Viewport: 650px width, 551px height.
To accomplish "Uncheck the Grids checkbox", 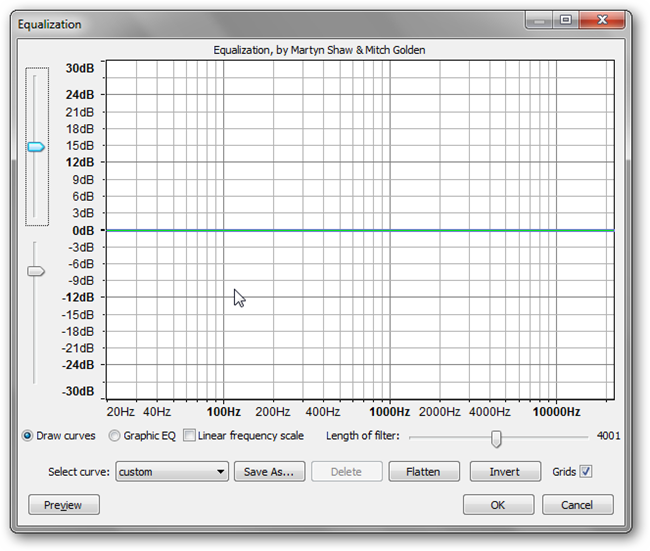I will [x=586, y=471].
